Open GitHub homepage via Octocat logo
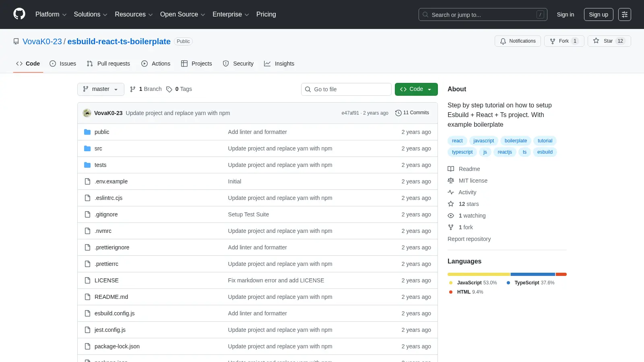 click(x=19, y=14)
